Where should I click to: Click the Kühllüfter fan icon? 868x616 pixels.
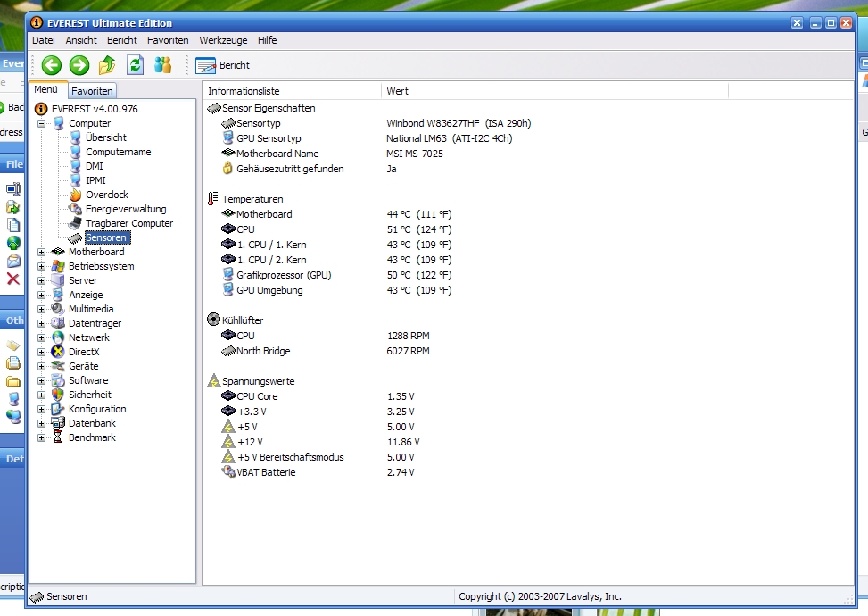[214, 320]
